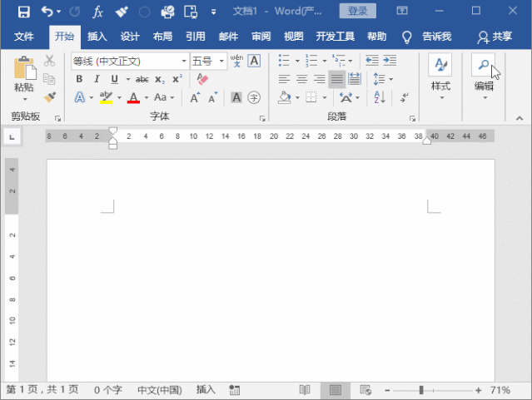Apply an enclosed character (circled 字)
532x400 pixels.
click(x=254, y=97)
